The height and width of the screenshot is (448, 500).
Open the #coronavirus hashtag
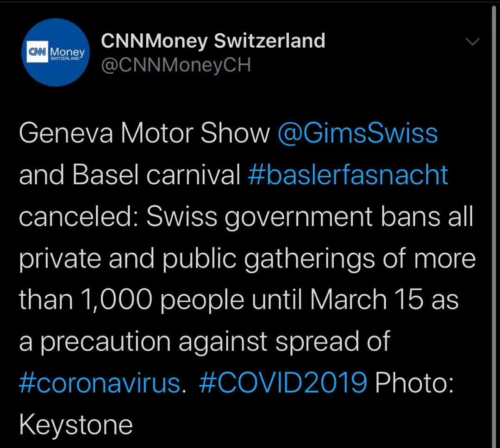[x=99, y=383]
